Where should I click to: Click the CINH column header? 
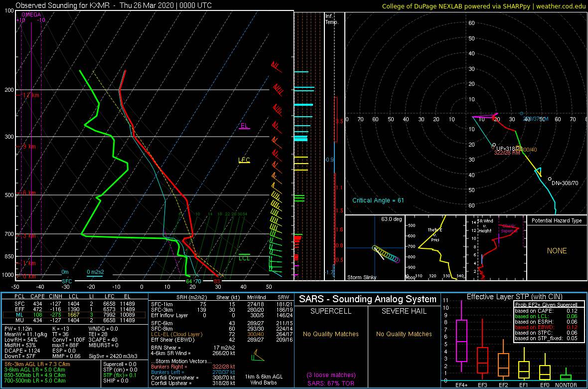(x=56, y=296)
